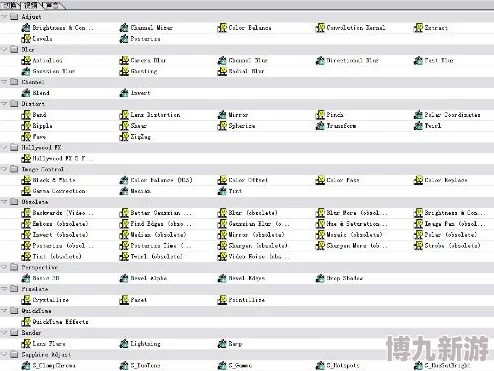Image resolution: width=494 pixels, height=371 pixels.
Task: Select the 'Lens Flare' effect name
Action: click(x=49, y=344)
